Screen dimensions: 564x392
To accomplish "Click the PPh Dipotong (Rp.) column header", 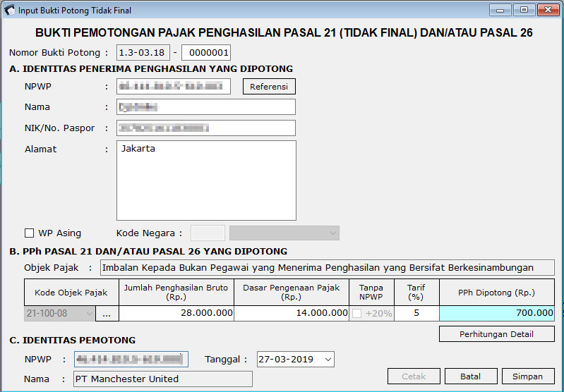I will point(497,293).
